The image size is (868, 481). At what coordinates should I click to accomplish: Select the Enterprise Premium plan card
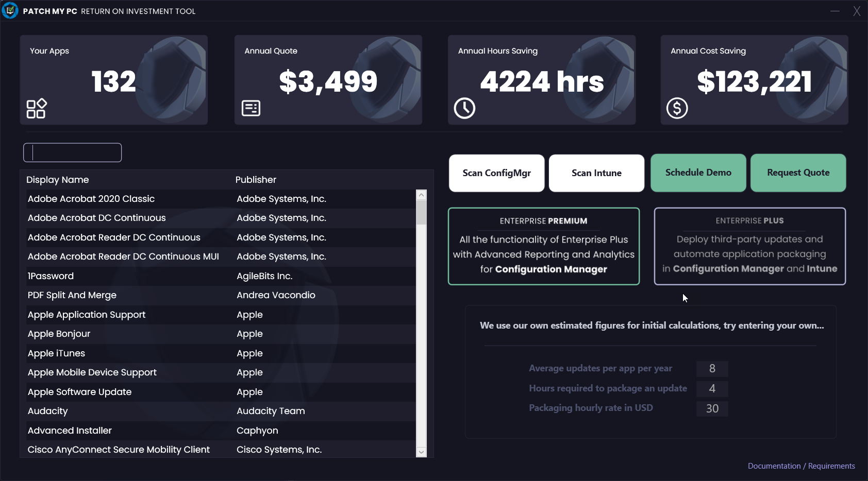(x=544, y=246)
